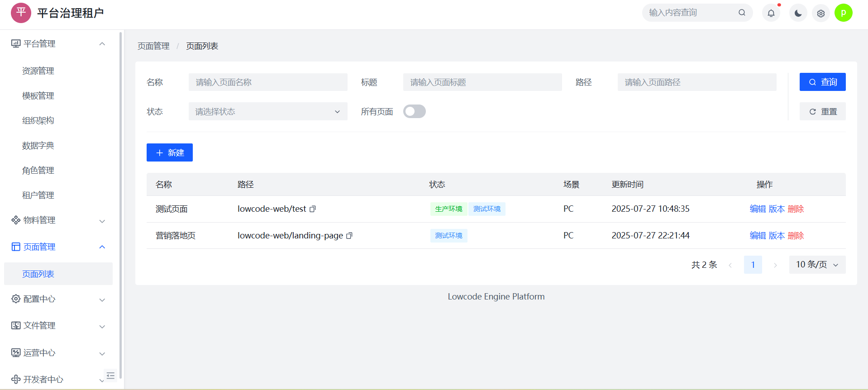Select 角色管理 menu item
The height and width of the screenshot is (390, 868).
[x=38, y=171]
